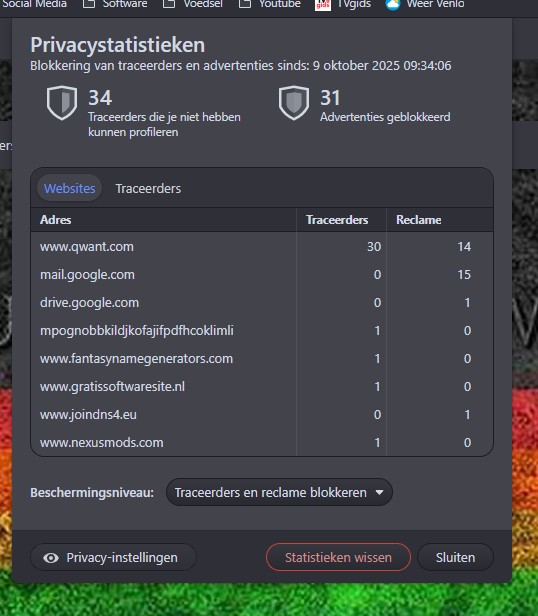Select the www.nexusmods.com row

262,443
